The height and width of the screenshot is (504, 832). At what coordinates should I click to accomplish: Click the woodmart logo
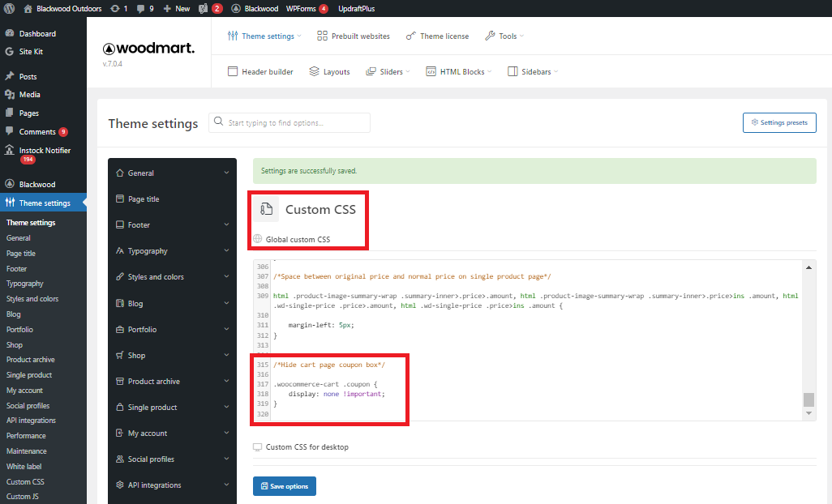(148, 49)
